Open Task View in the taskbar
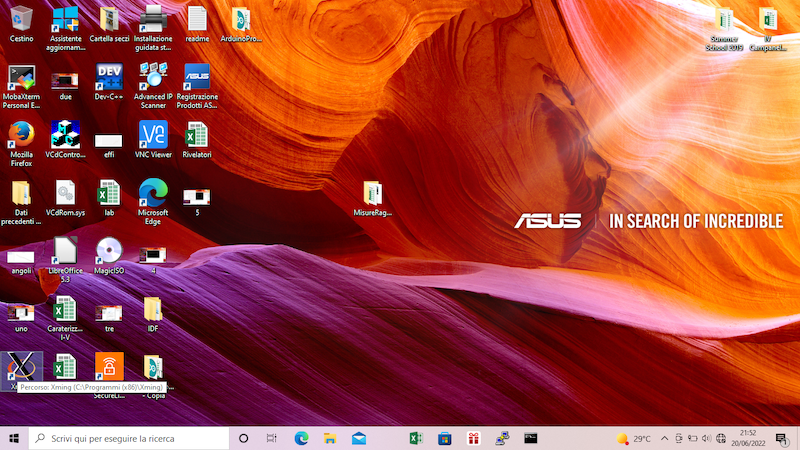 271,438
